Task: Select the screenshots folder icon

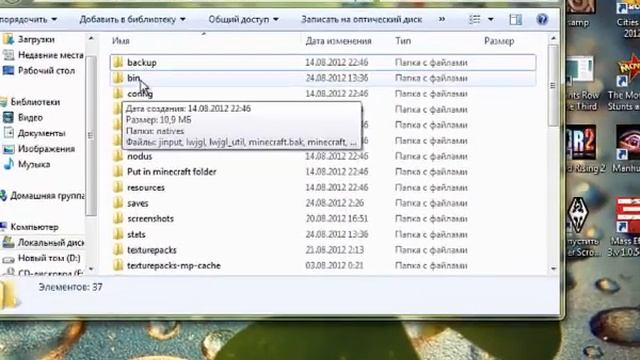Action: point(118,219)
